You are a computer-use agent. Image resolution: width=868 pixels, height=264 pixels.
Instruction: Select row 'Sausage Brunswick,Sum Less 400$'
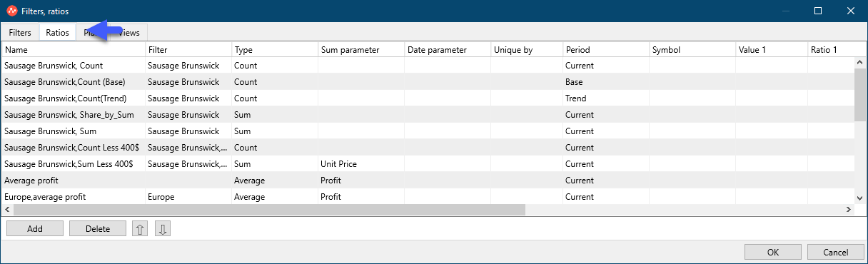coord(428,164)
